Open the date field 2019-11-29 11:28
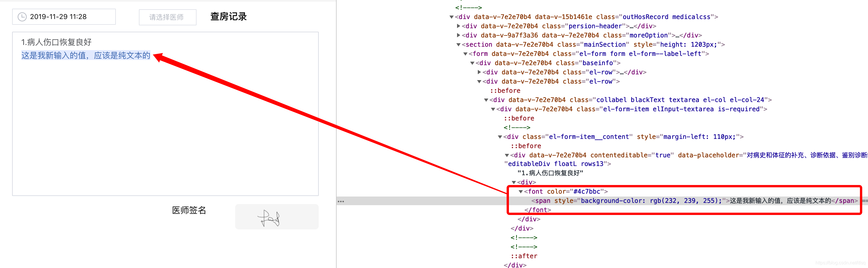Screen dimensions: 868x268 click(x=64, y=17)
